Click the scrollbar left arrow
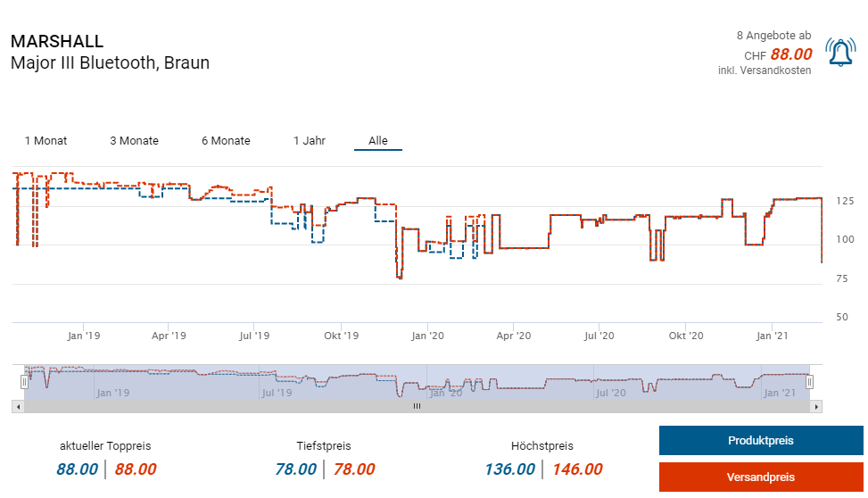 17,406
